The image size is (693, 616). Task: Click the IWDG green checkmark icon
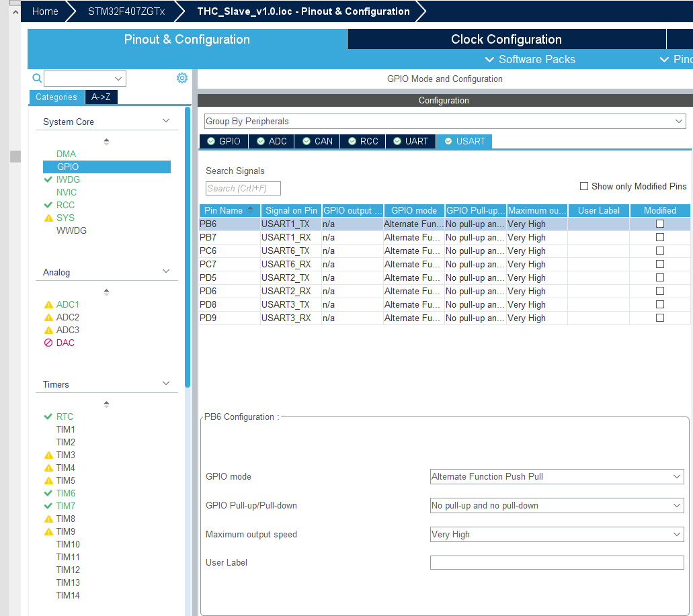point(48,179)
